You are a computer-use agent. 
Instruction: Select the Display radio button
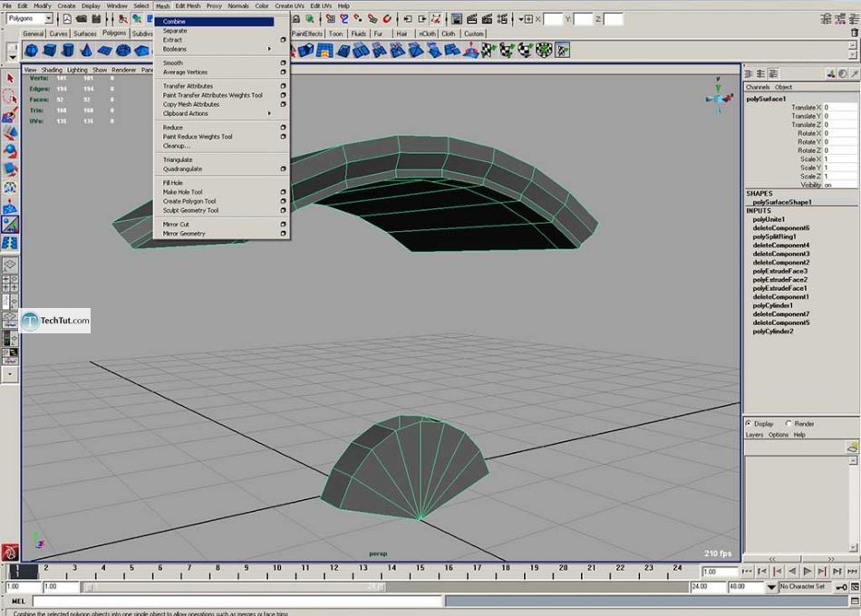[x=748, y=423]
